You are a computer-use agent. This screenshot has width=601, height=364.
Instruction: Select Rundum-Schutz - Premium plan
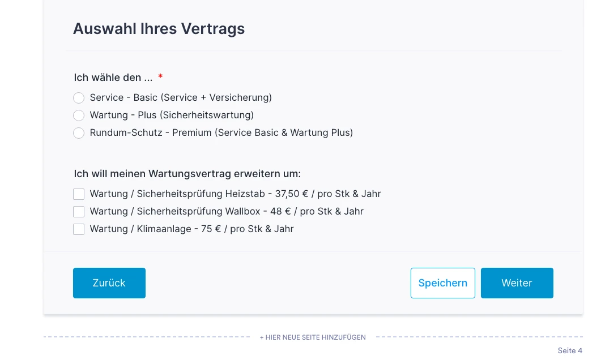tap(79, 133)
